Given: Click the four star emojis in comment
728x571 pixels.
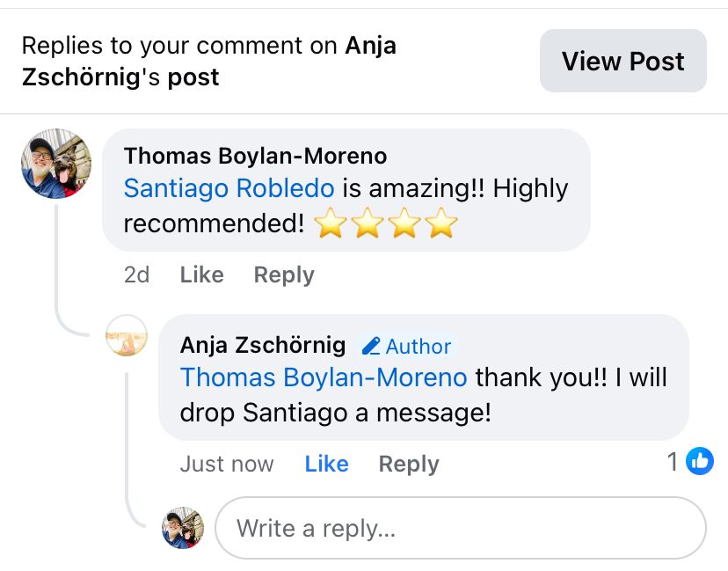Looking at the screenshot, I should [x=386, y=223].
